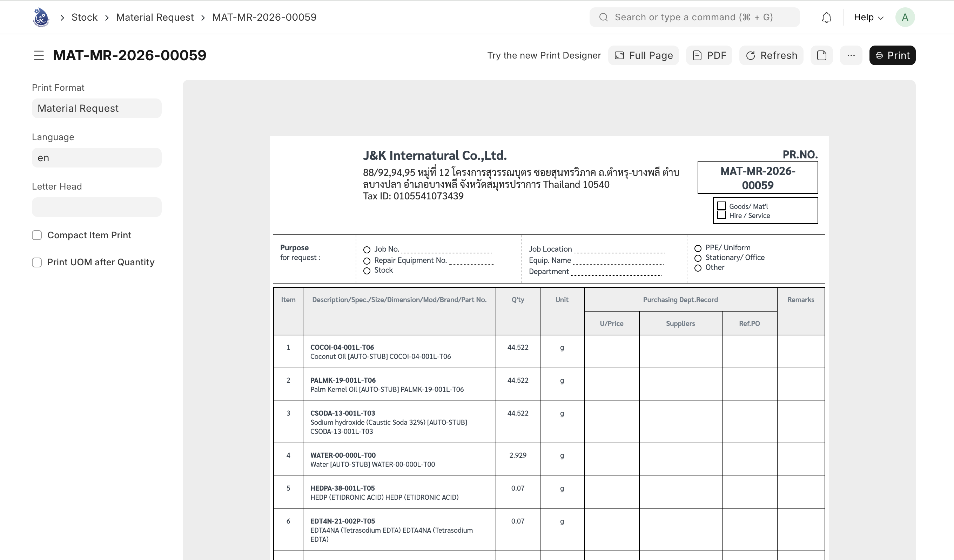
Task: Open the app home logo
Action: 41,17
